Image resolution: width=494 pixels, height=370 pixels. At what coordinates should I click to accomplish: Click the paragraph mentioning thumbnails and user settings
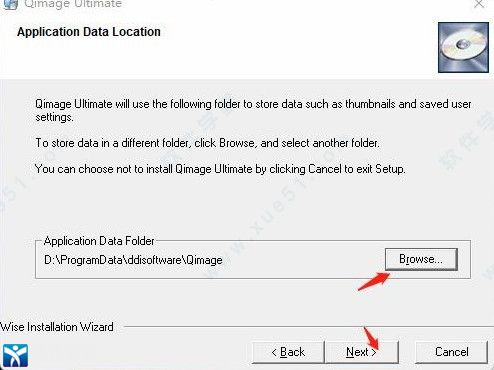pyautogui.click(x=253, y=110)
